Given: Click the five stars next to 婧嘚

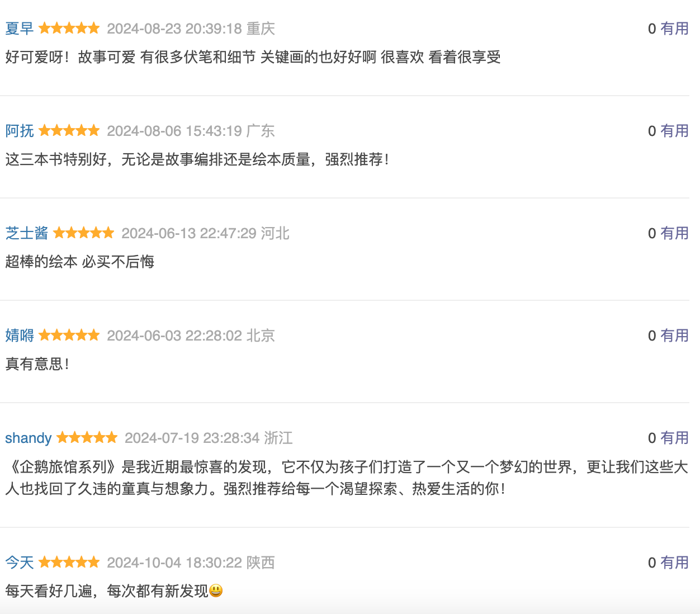Looking at the screenshot, I should click(69, 335).
